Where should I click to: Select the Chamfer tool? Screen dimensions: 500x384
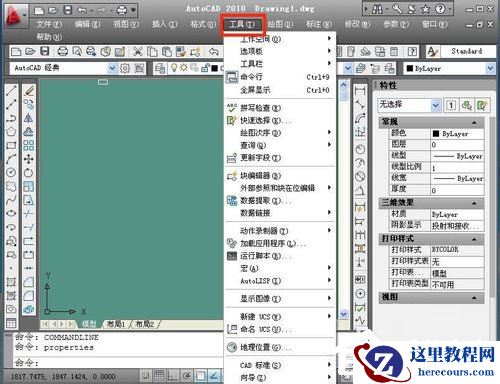pos(29,282)
